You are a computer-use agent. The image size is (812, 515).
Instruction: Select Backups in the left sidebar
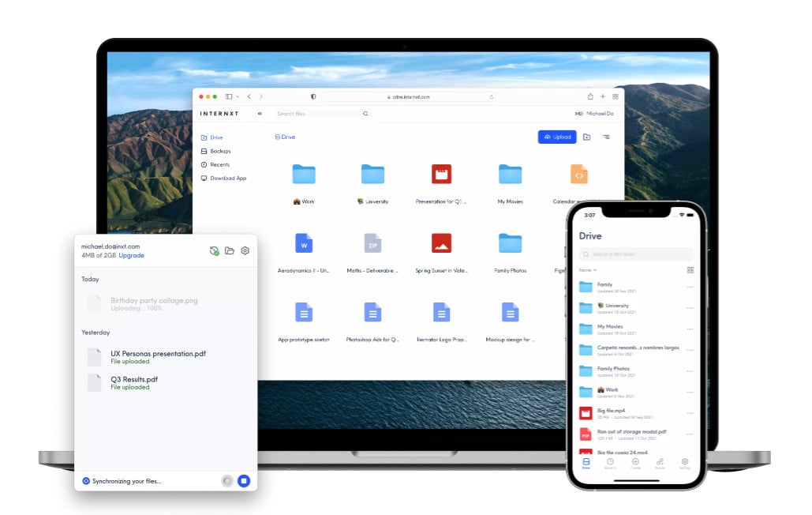(x=220, y=151)
